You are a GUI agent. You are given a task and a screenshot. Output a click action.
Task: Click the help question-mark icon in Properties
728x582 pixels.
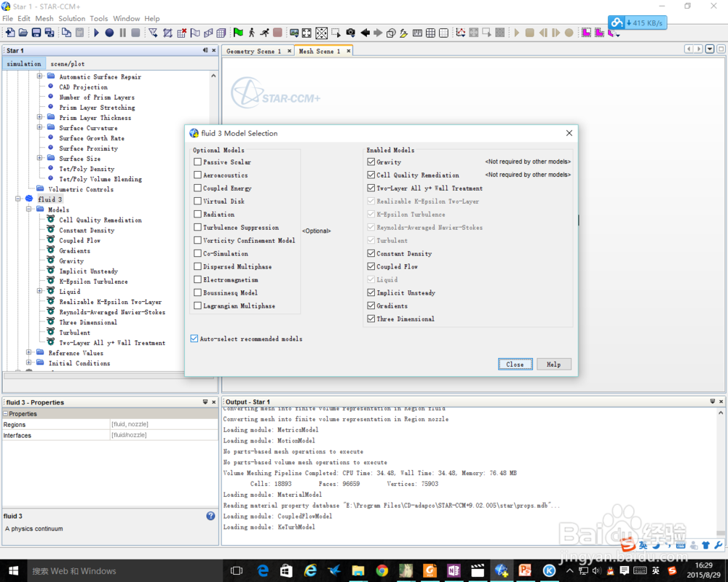coord(211,516)
